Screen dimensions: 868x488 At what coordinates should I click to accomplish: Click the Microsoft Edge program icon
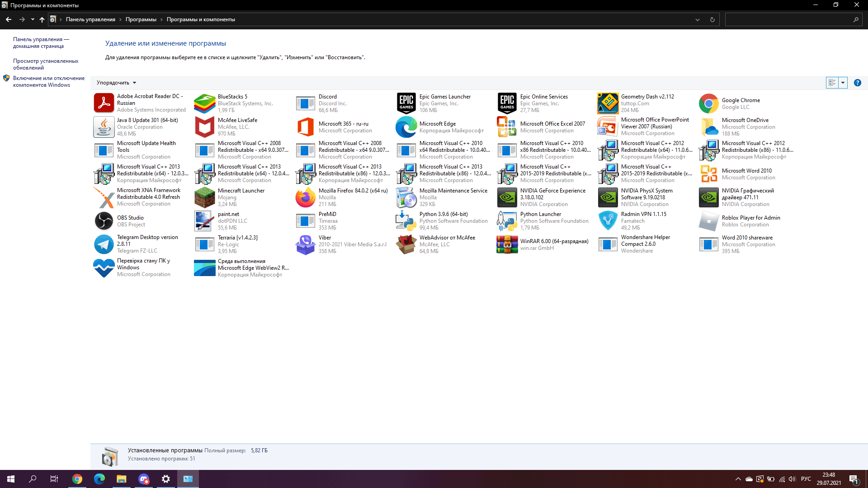click(406, 127)
